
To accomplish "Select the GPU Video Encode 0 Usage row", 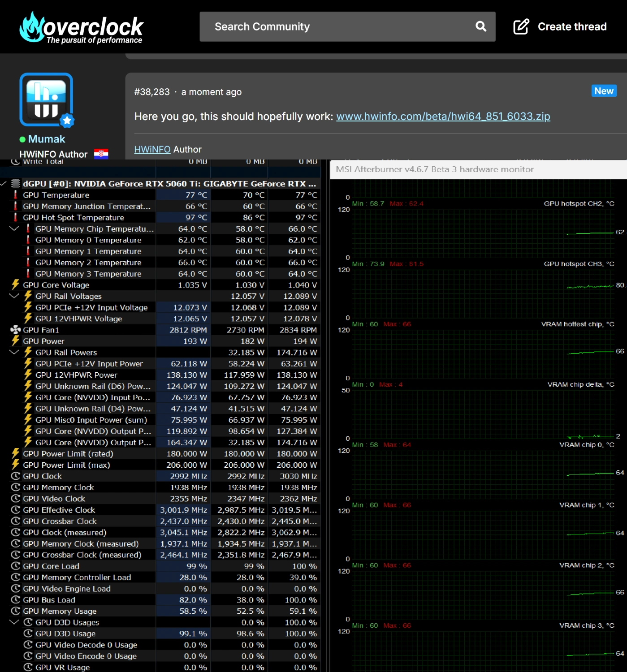I will tap(160, 656).
